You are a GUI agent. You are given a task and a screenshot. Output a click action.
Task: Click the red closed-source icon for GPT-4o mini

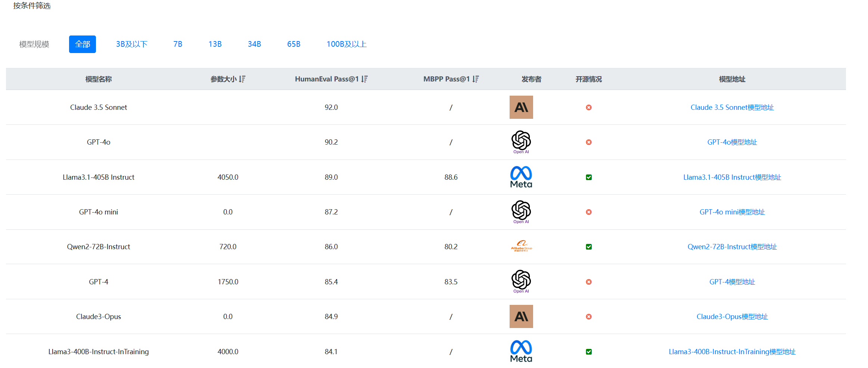589,212
